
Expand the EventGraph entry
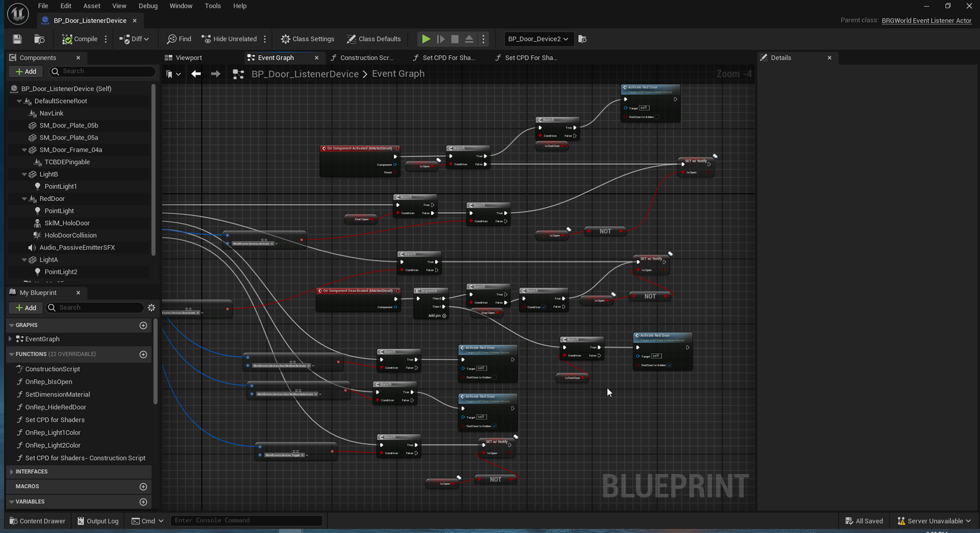(10, 339)
